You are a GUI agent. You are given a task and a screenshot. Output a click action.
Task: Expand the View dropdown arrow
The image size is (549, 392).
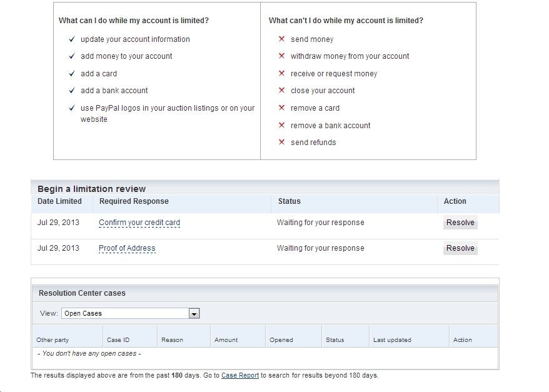click(194, 314)
